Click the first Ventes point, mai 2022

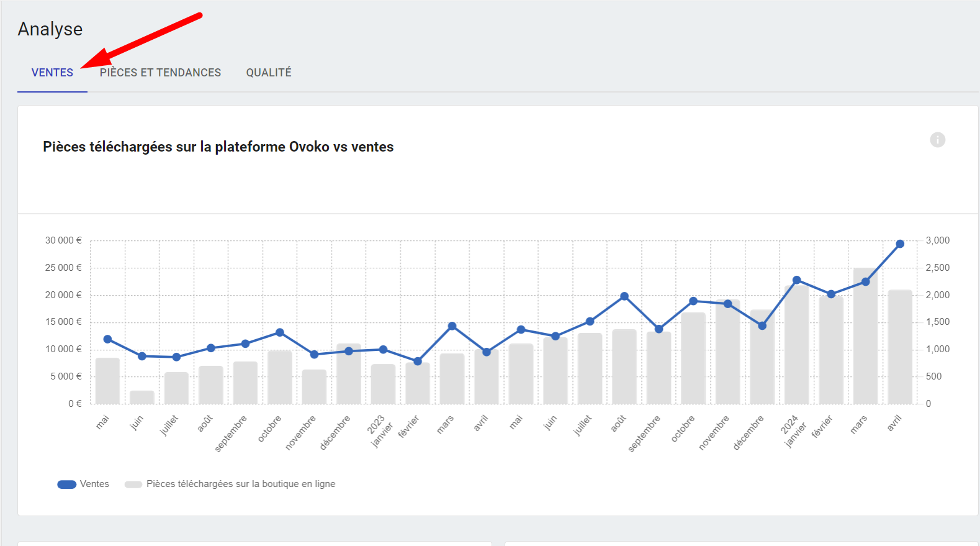point(107,339)
